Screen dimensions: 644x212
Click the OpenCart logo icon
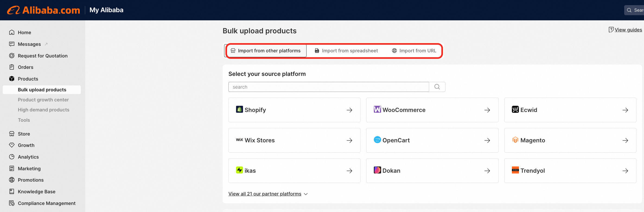click(377, 140)
